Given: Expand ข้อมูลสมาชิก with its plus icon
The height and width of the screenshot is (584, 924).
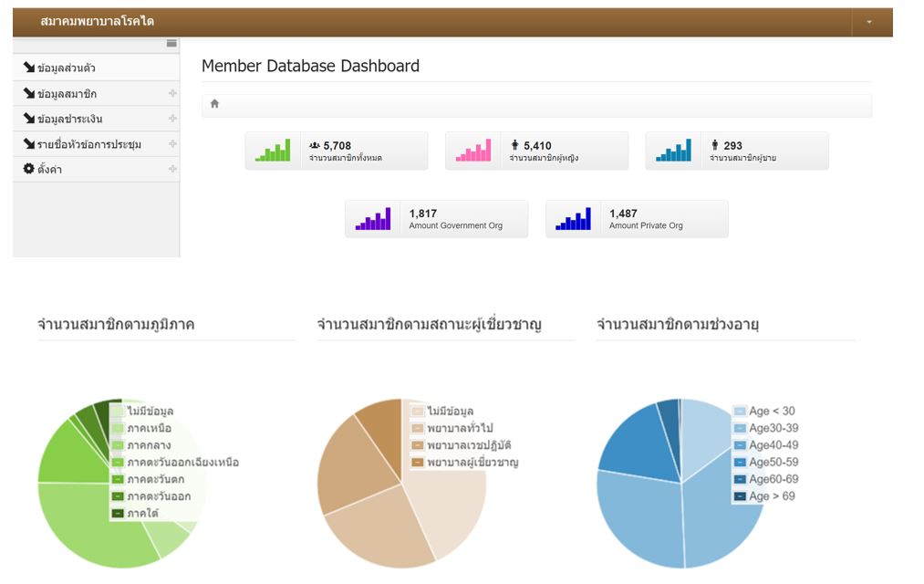Looking at the screenshot, I should [172, 94].
